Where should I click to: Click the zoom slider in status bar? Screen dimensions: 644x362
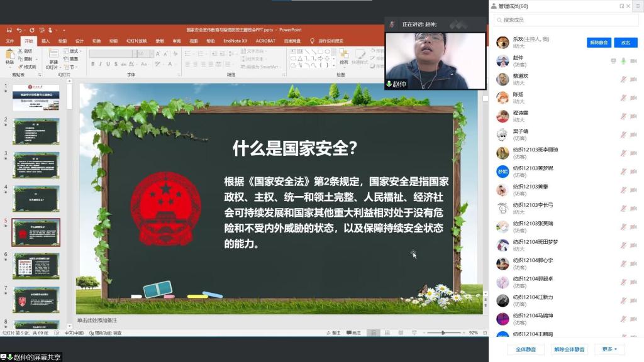click(443, 332)
